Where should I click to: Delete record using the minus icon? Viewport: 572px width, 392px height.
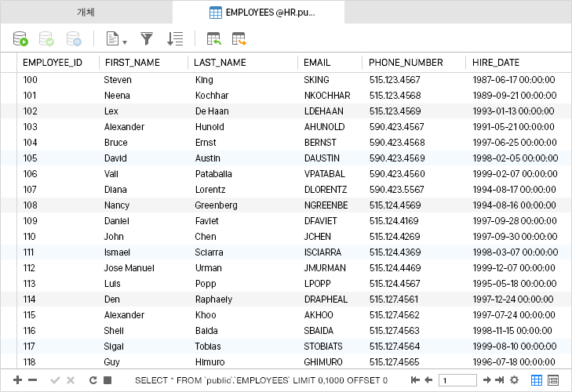click(x=33, y=380)
